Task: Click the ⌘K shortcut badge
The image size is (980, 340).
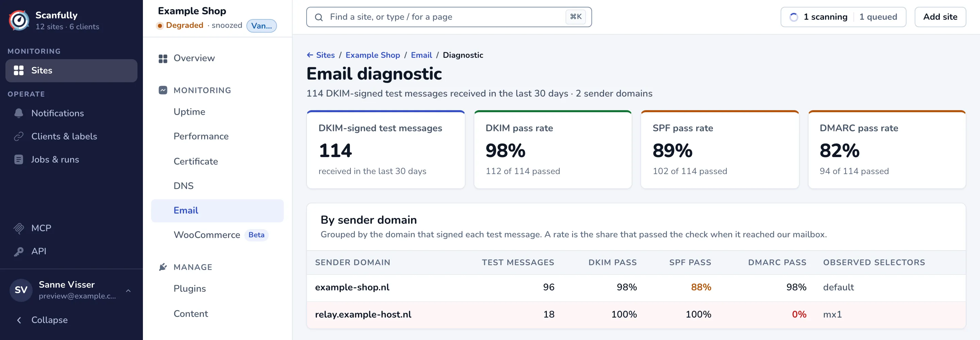Action: pyautogui.click(x=576, y=17)
